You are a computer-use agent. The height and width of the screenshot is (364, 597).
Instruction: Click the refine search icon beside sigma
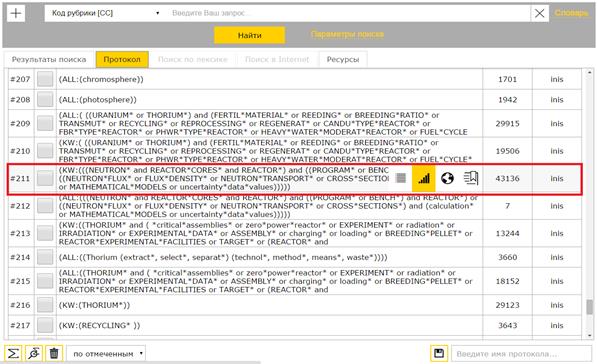[34, 353]
